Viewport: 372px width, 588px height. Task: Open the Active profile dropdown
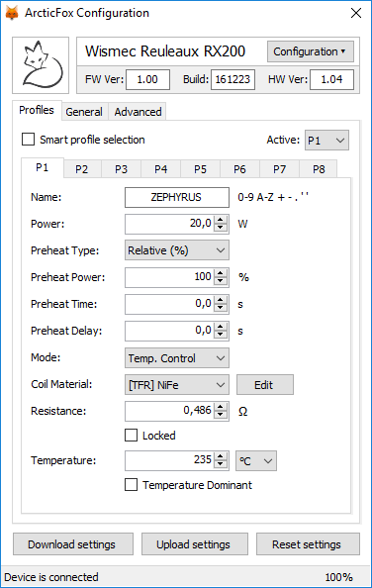326,141
